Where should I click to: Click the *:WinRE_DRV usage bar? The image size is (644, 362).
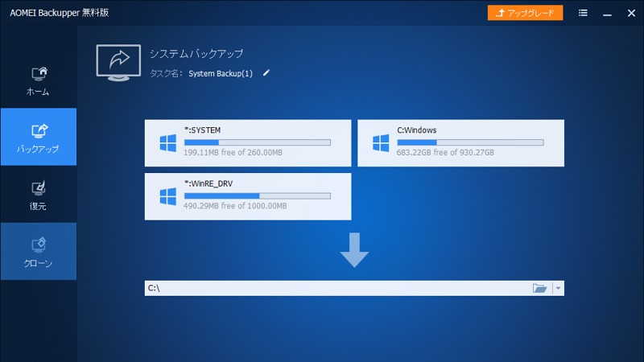coord(258,195)
